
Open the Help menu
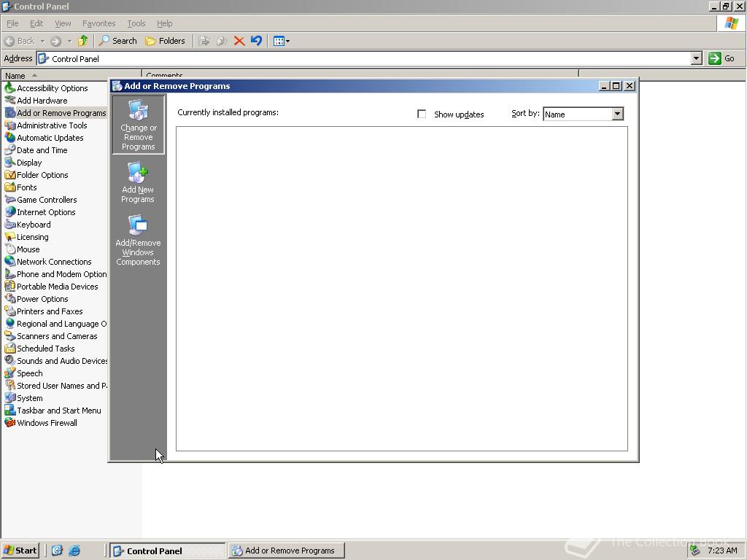tap(164, 23)
